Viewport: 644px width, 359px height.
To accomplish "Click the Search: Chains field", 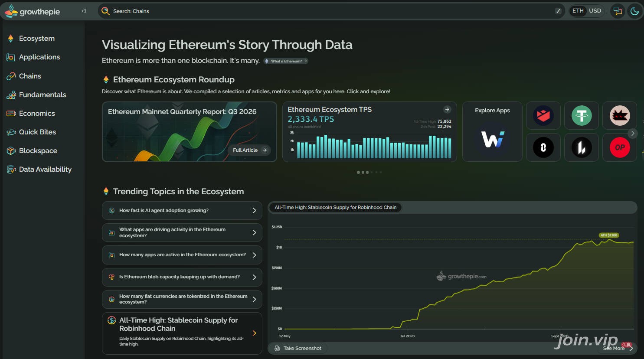I will [x=331, y=11].
